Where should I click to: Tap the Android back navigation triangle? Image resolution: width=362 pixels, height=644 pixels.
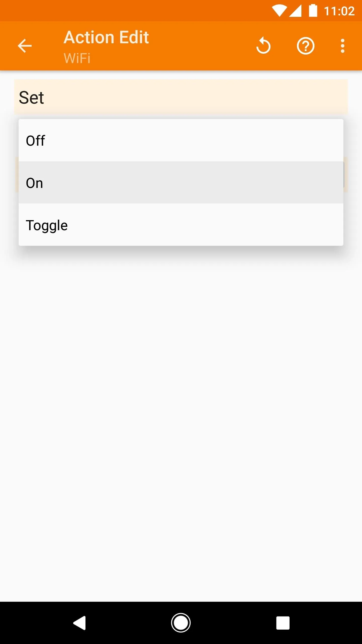(x=80, y=623)
